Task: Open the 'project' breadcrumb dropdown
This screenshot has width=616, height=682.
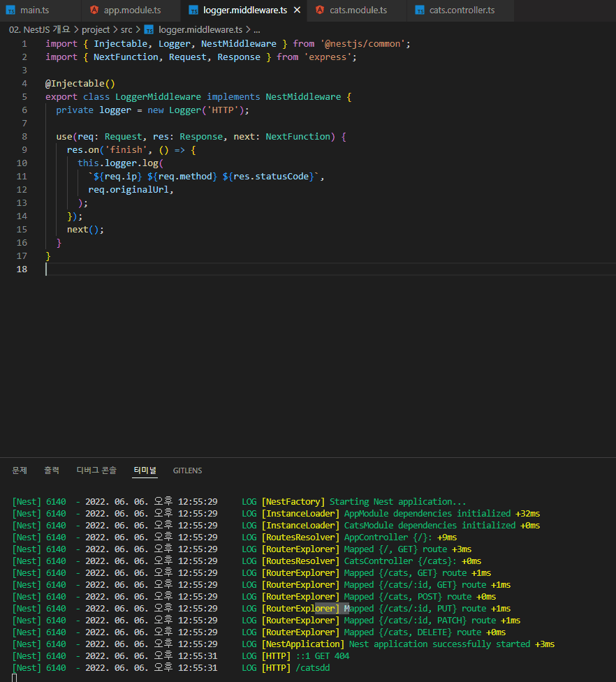Action: [x=96, y=30]
